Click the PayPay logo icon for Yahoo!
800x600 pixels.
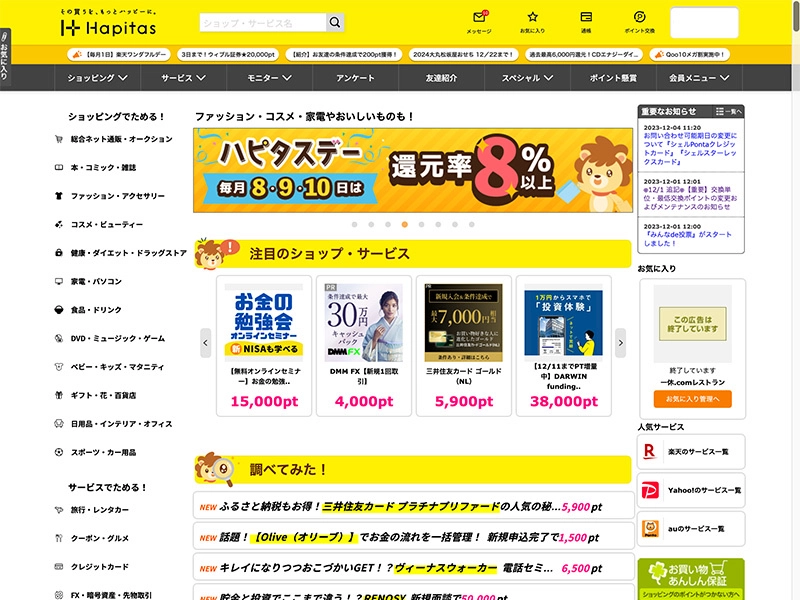(x=649, y=490)
